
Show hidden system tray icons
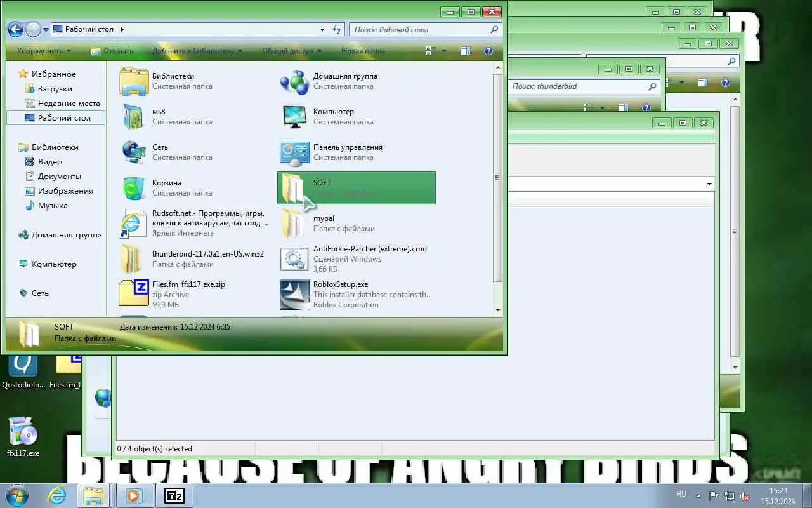700,496
